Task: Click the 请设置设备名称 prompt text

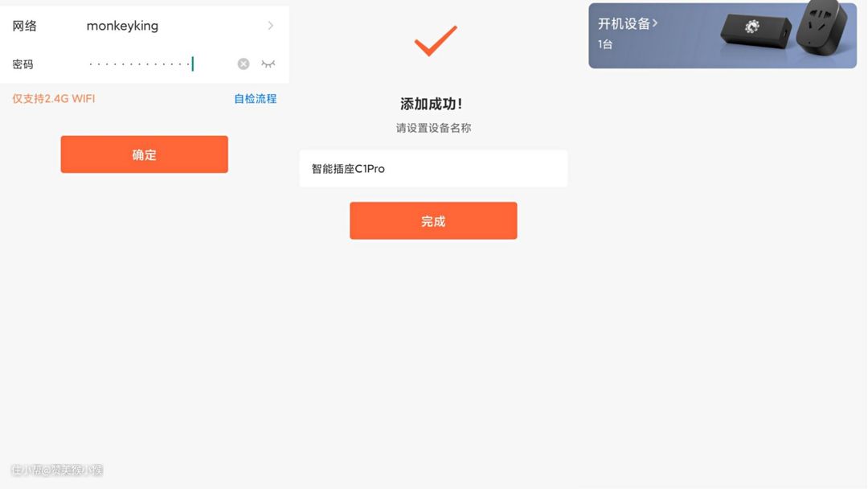Action: (x=433, y=128)
